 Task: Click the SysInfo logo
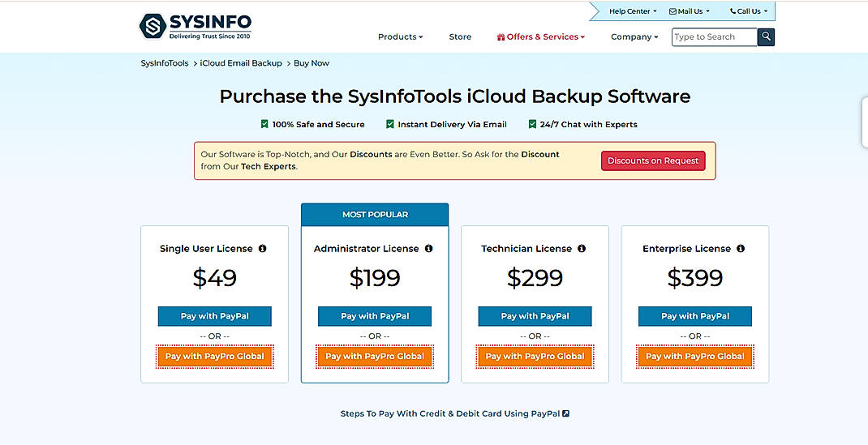coord(195,26)
